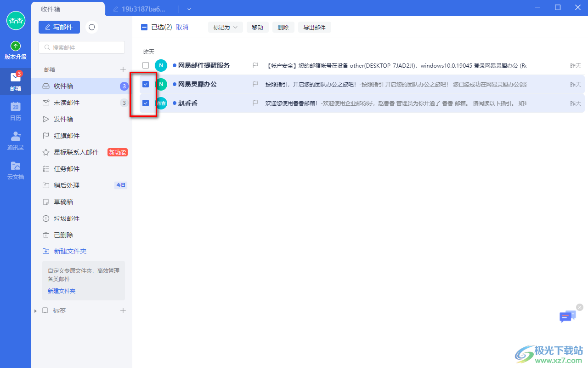The width and height of the screenshot is (588, 368).
Task: Click the 移动 button
Action: click(258, 27)
